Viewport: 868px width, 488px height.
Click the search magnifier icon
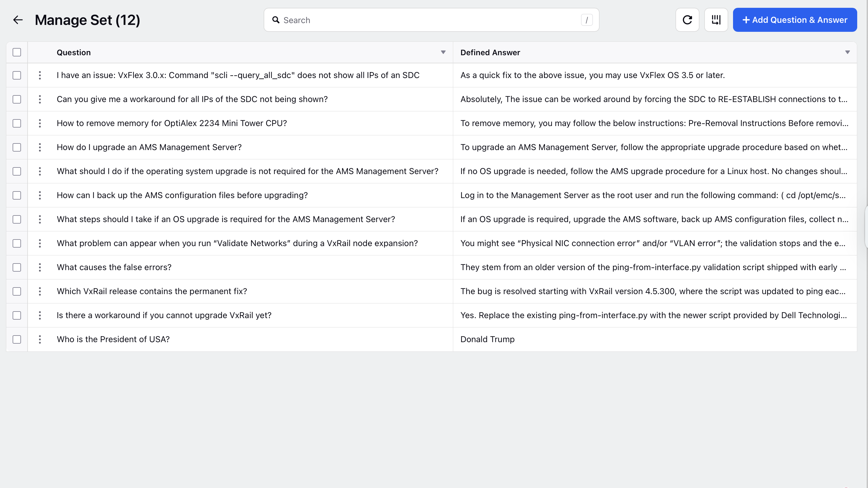pyautogui.click(x=276, y=20)
